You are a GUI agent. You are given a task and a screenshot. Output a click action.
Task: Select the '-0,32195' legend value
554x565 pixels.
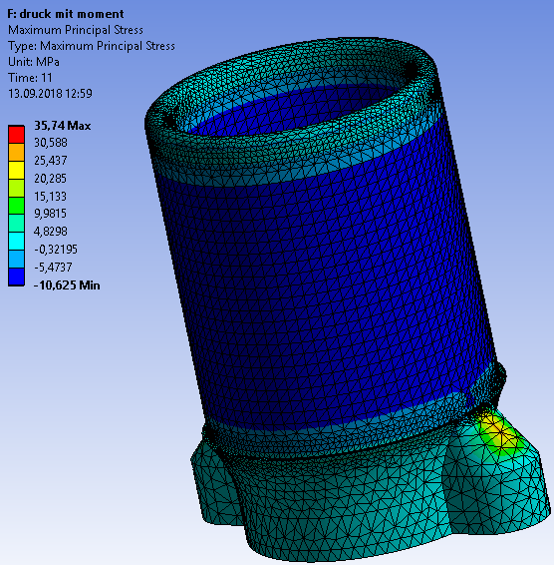point(56,249)
